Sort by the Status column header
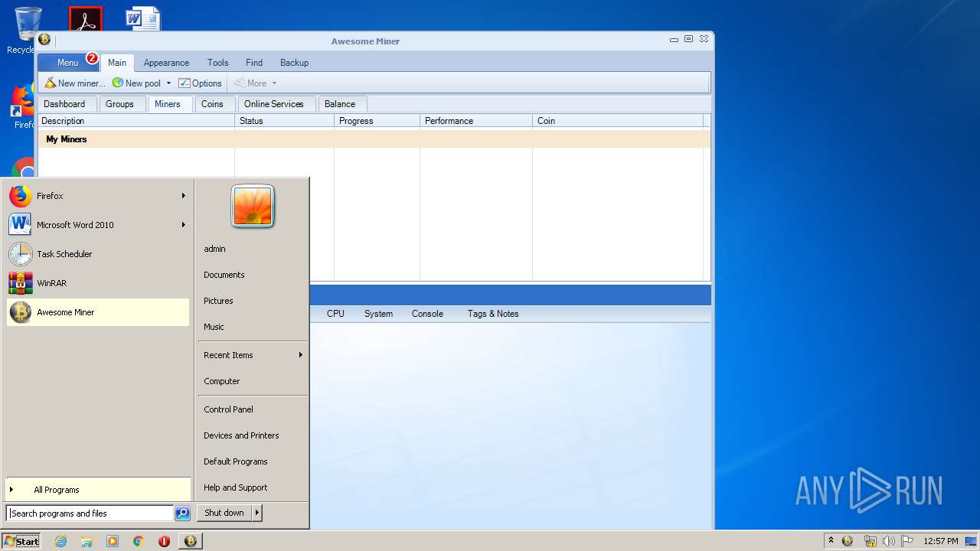Viewport: 980px width, 551px height. tap(284, 121)
